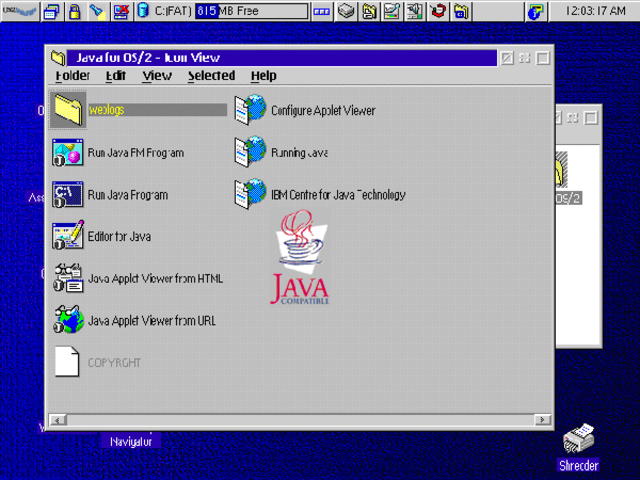
Task: Launch the Run Java Program icon
Action: (68, 194)
